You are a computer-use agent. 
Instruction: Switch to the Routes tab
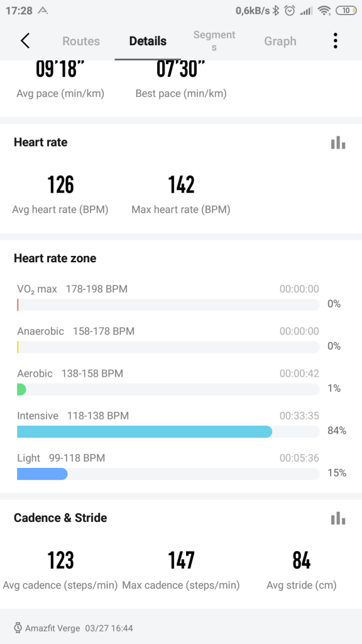(80, 40)
